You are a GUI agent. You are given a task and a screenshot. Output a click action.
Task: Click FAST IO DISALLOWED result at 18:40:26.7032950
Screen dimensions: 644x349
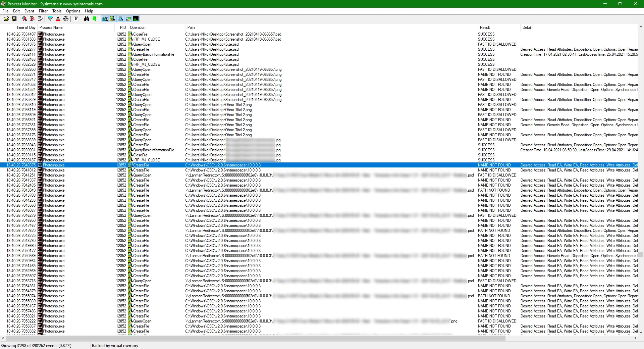(497, 69)
